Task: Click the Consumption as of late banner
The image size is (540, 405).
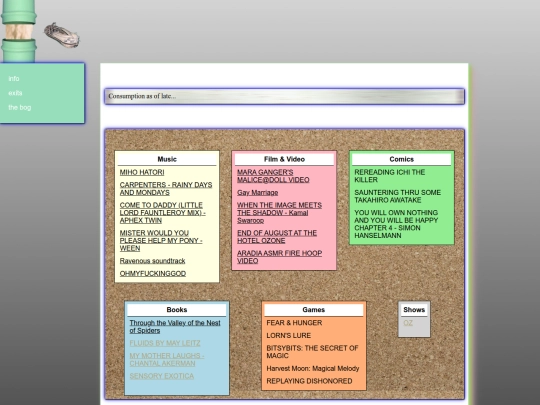Action: [x=284, y=96]
